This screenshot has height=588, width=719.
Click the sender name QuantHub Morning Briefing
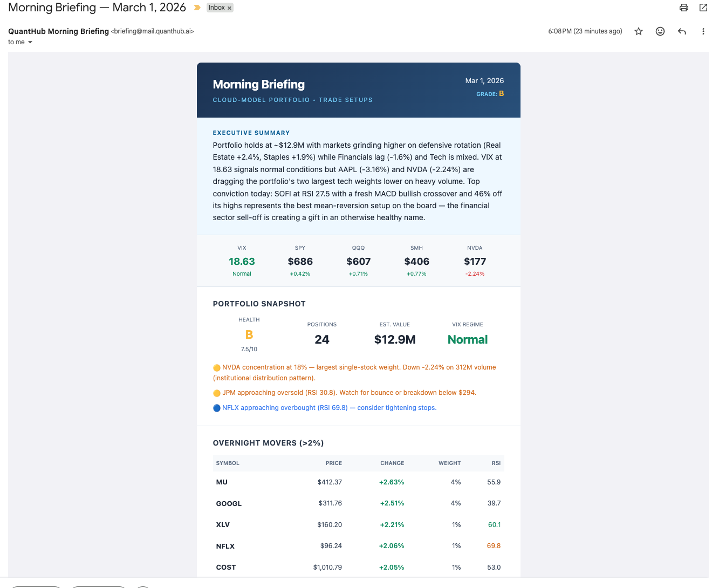tap(58, 31)
